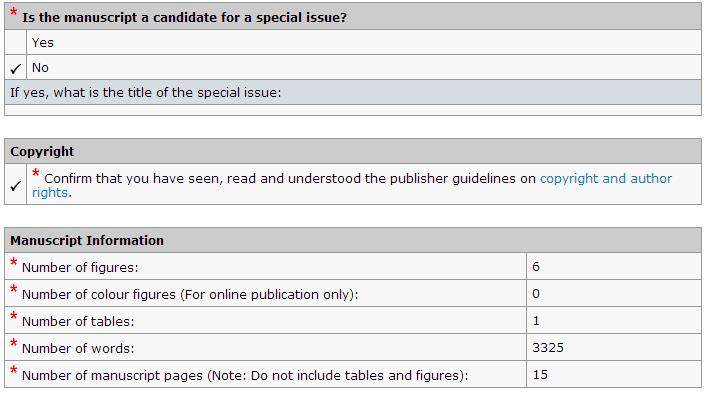Select the Number of words value 3325

(x=549, y=348)
